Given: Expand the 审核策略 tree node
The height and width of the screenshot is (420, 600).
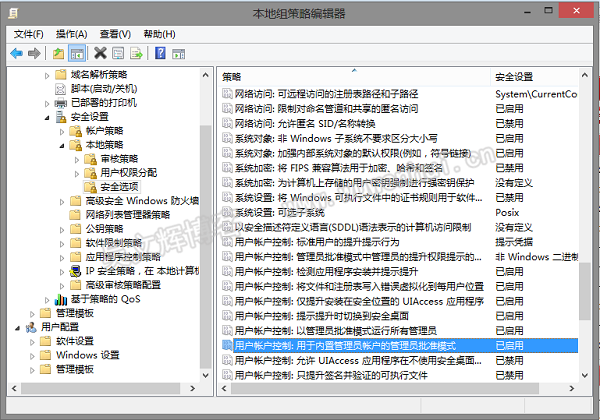Looking at the screenshot, I should pos(76,159).
